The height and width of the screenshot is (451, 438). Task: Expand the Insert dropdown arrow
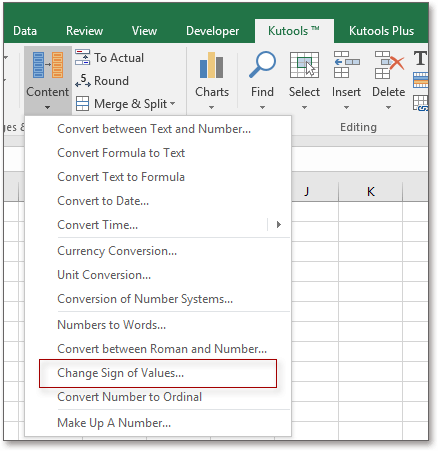(347, 107)
